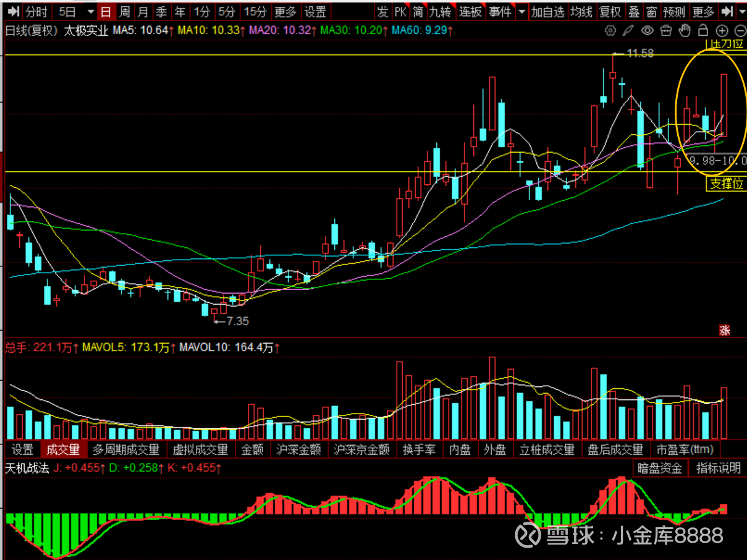Select 多周期成交量 tab
The image size is (747, 560).
point(126,449)
